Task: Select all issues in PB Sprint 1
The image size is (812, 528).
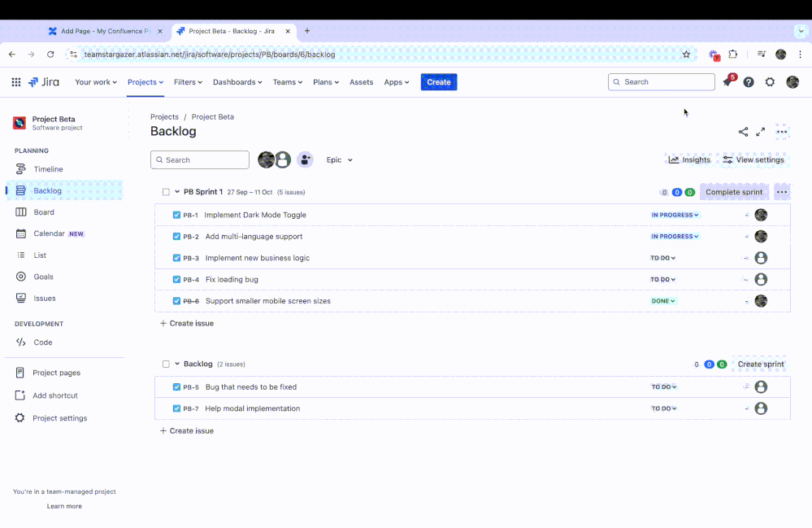Action: pyautogui.click(x=166, y=192)
